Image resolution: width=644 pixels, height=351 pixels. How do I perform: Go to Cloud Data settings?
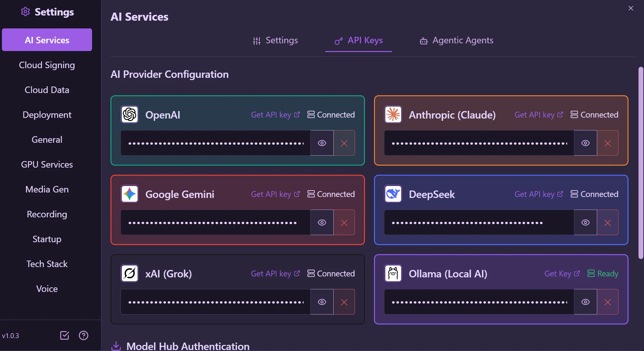click(47, 90)
